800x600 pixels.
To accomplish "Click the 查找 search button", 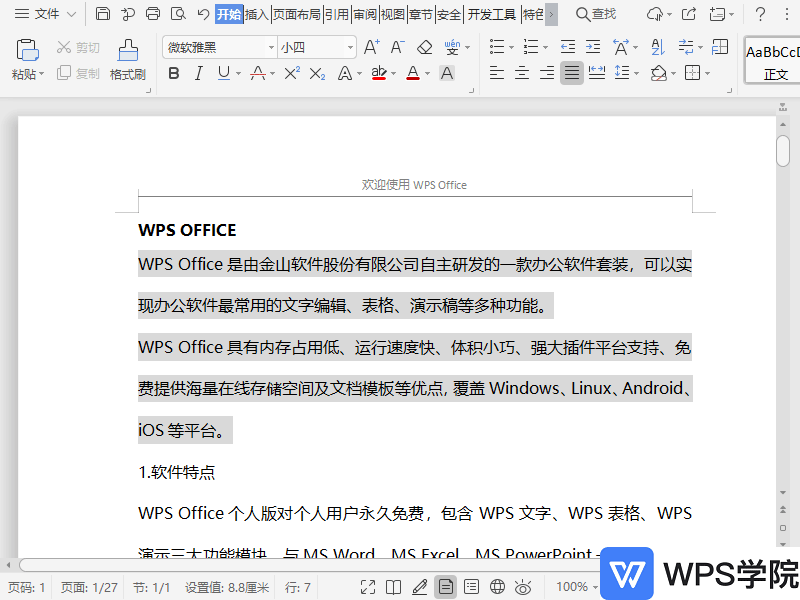I will point(596,14).
